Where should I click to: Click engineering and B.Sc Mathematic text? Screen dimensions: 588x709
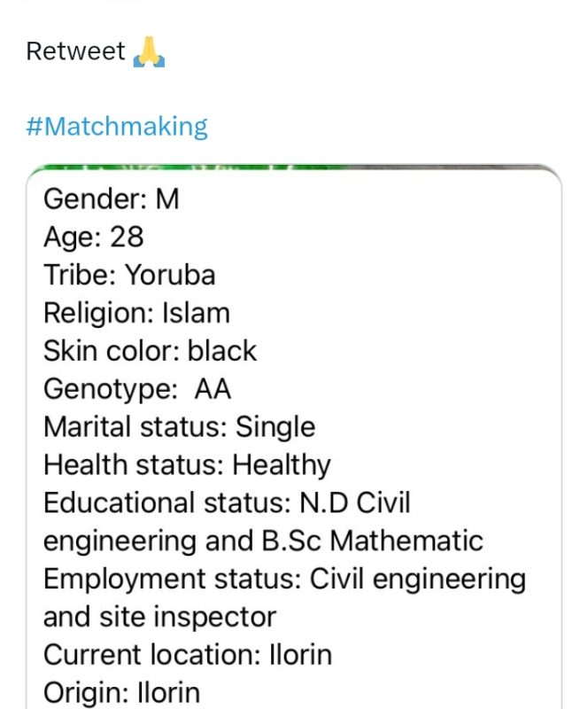coord(263,541)
